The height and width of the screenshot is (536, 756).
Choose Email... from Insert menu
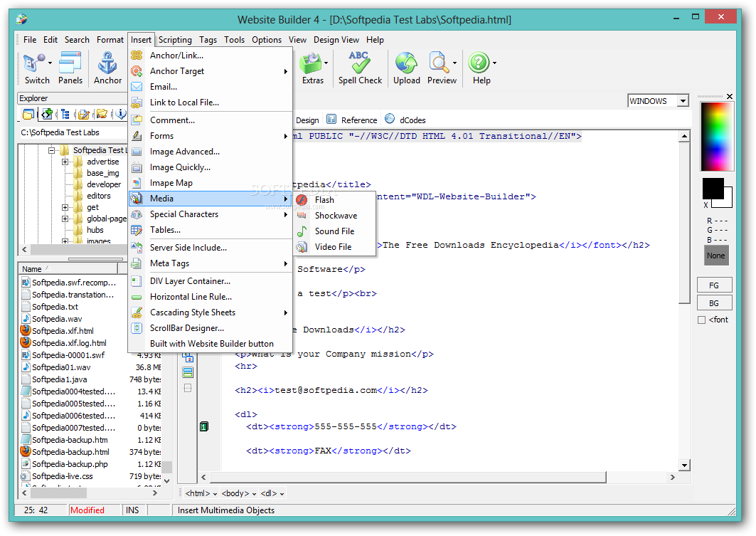click(x=211, y=87)
